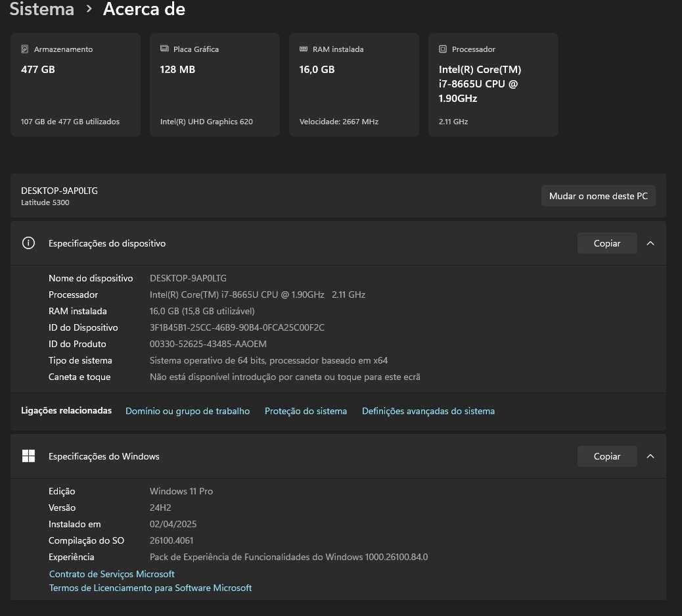
Task: Click the Acerca de breadcrumb title
Action: coord(144,9)
